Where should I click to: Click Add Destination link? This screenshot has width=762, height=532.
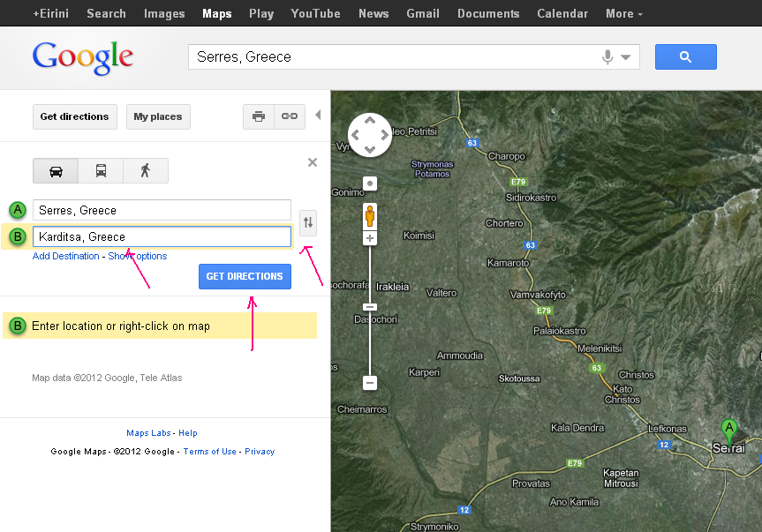click(65, 256)
